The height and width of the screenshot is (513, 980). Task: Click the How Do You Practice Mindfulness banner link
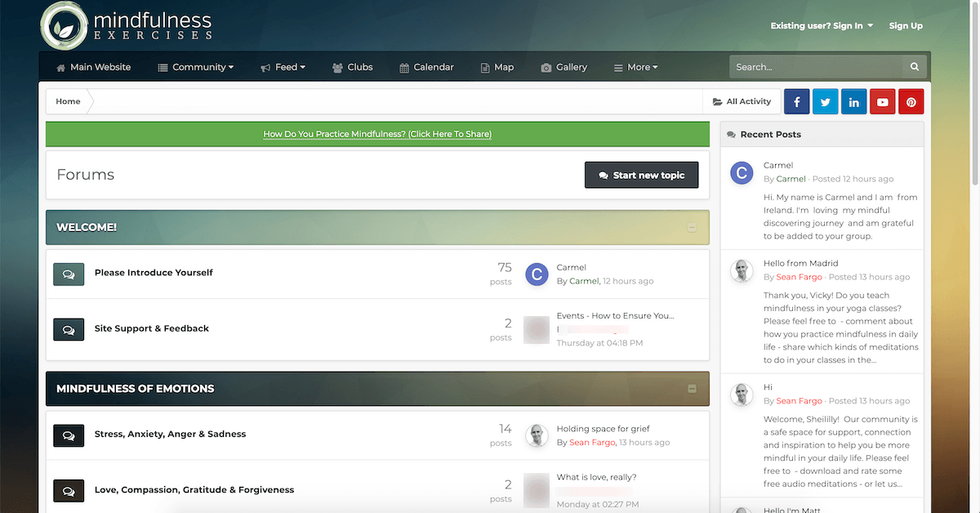coord(377,134)
